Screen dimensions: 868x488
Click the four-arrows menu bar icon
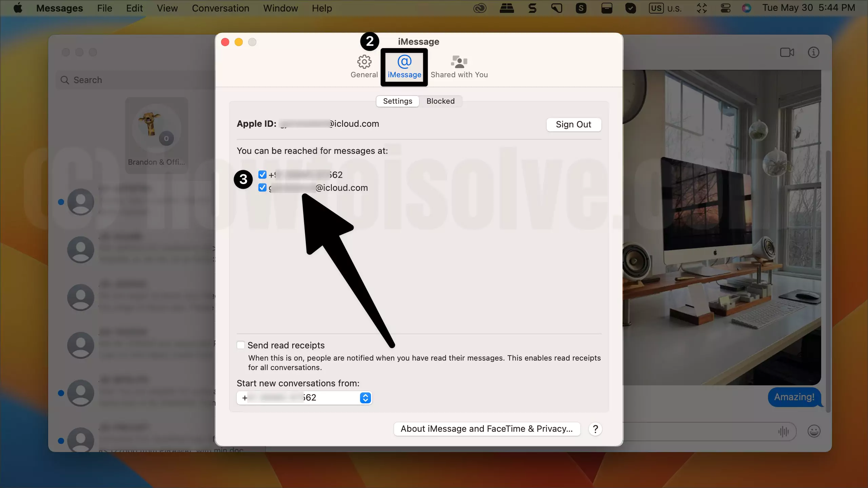tap(702, 8)
